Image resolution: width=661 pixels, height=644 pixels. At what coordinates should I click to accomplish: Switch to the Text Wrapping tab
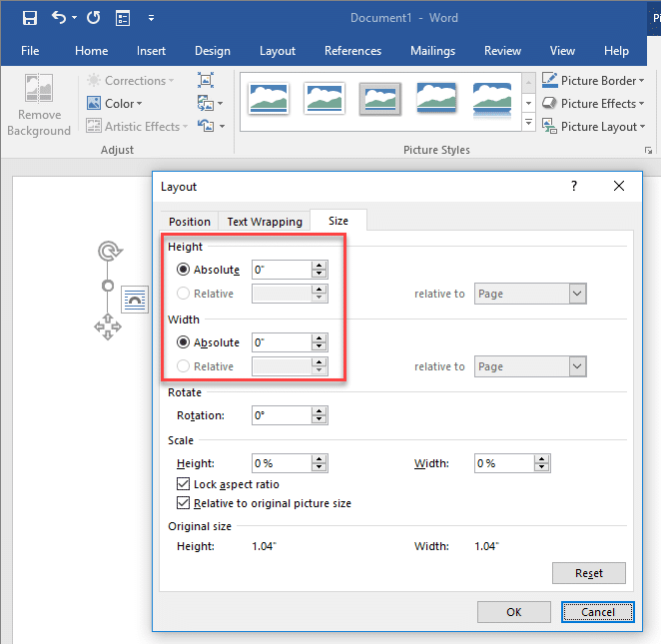click(x=265, y=222)
